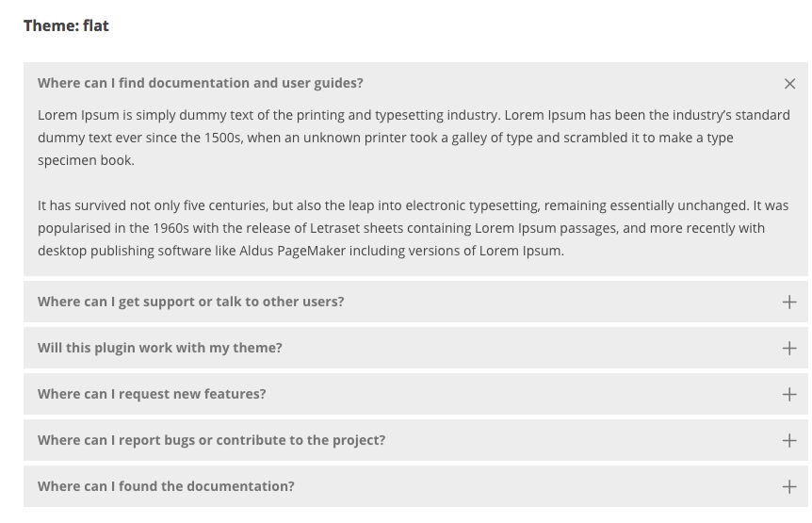Click the 'Theme: flat' heading
Image resolution: width=812 pixels, height=523 pixels.
tap(66, 25)
